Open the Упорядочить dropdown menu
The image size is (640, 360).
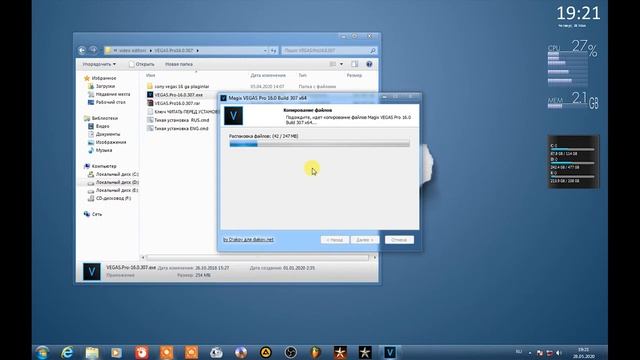[99, 64]
